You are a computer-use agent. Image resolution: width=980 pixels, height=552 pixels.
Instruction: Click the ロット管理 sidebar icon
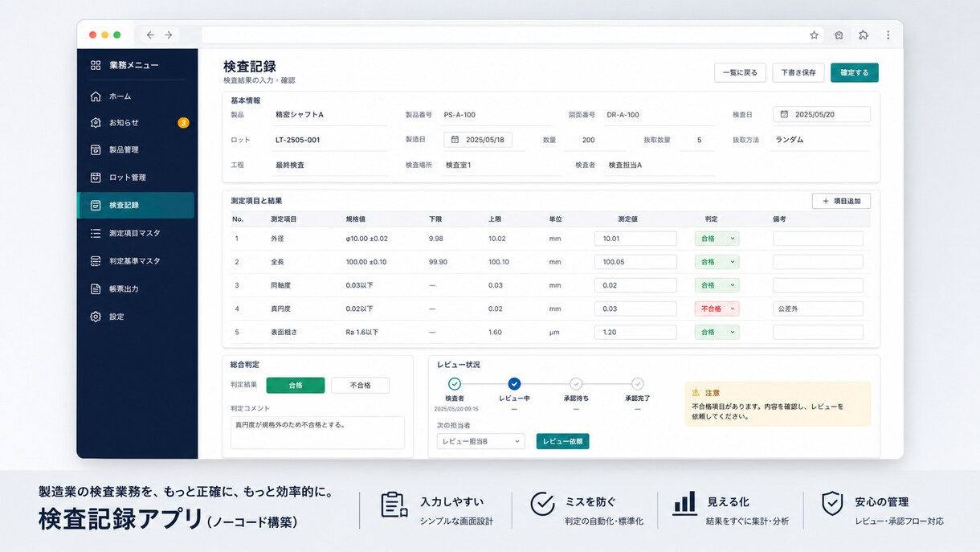pos(96,178)
